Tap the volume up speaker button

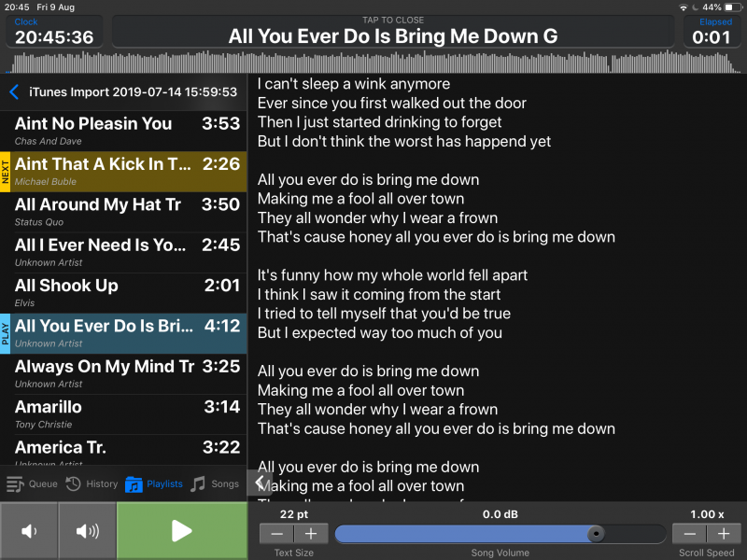(x=87, y=530)
